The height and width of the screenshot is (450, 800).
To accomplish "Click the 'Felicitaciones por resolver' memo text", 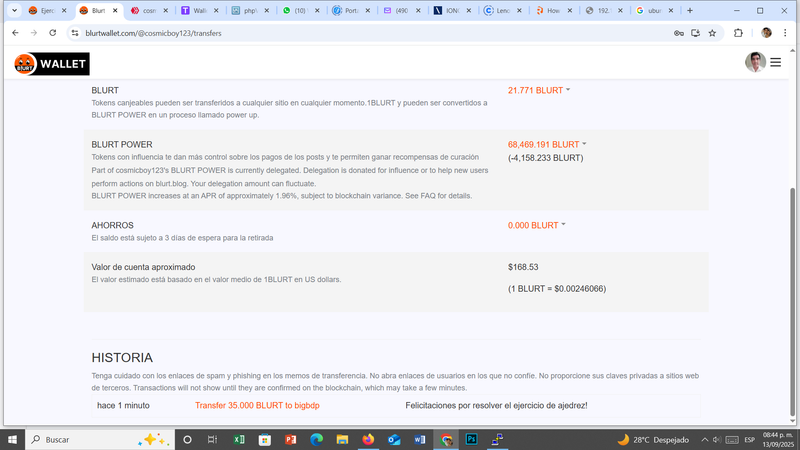I will [496, 406].
